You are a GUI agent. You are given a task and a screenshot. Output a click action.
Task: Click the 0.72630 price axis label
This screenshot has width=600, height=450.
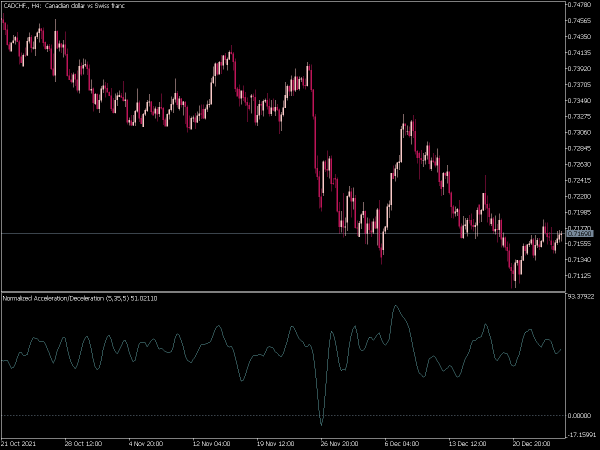(580, 164)
